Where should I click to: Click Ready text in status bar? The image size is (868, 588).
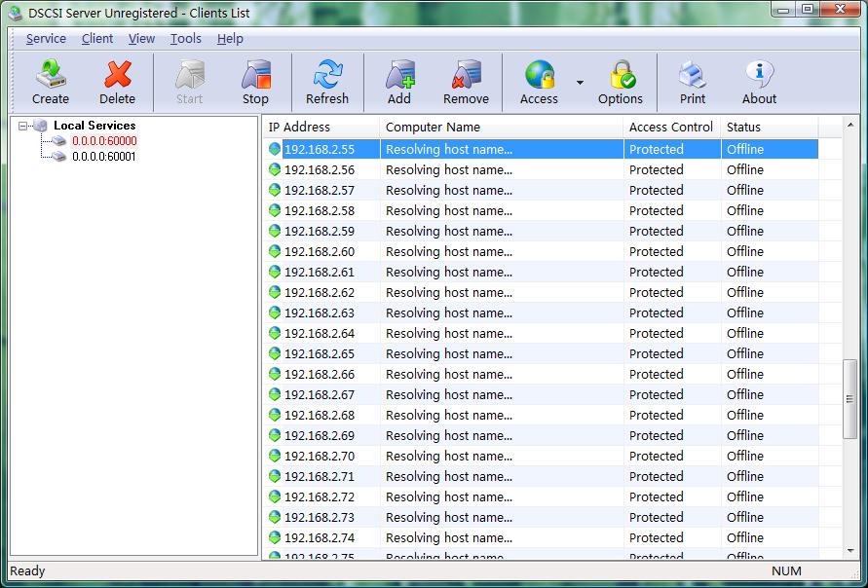[27, 570]
